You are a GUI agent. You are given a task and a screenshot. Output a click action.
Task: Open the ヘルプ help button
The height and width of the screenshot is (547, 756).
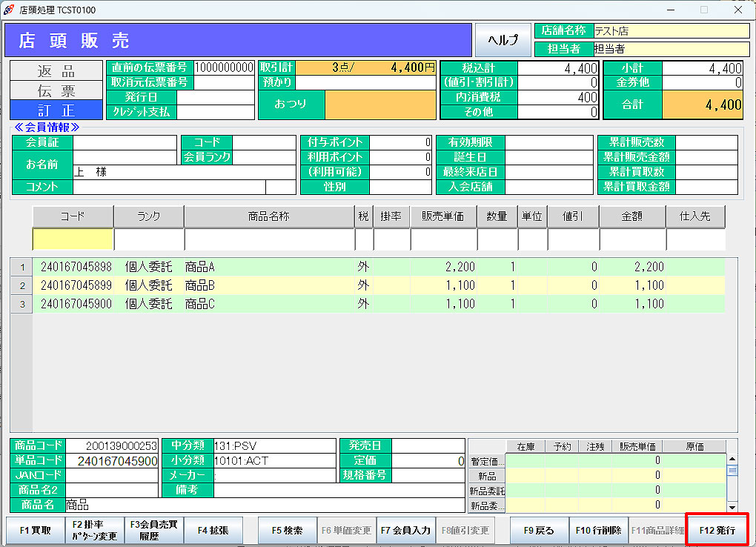502,40
